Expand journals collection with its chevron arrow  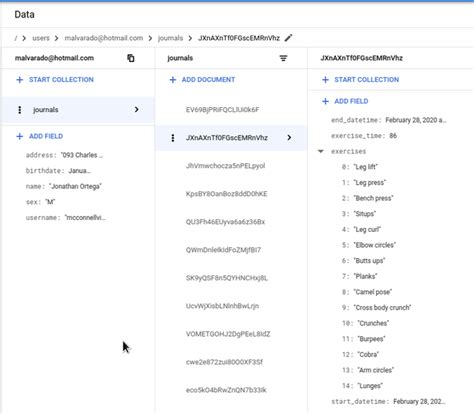click(x=136, y=109)
